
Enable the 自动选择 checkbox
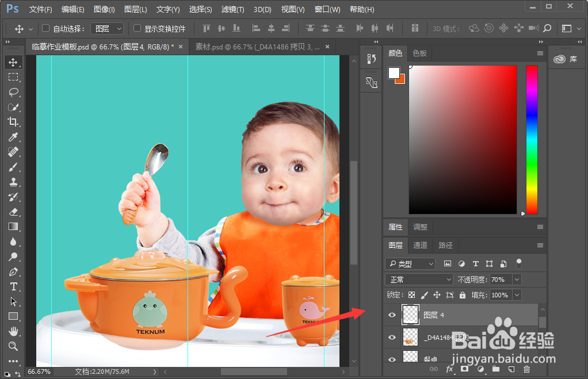46,28
